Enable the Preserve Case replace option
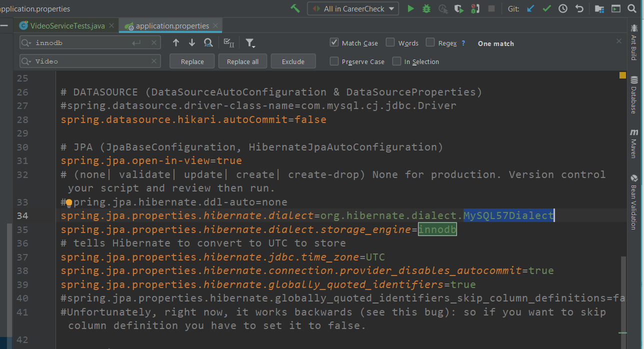This screenshot has width=644, height=349. point(334,61)
